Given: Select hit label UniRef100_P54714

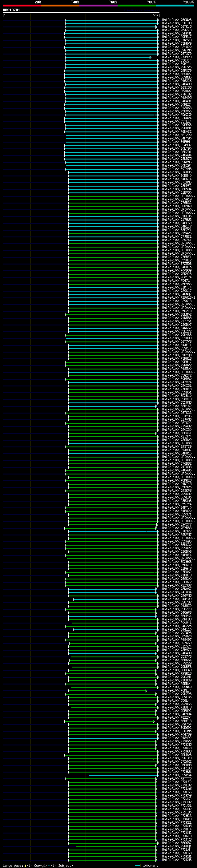Looking at the screenshot, I should tap(177, 281).
